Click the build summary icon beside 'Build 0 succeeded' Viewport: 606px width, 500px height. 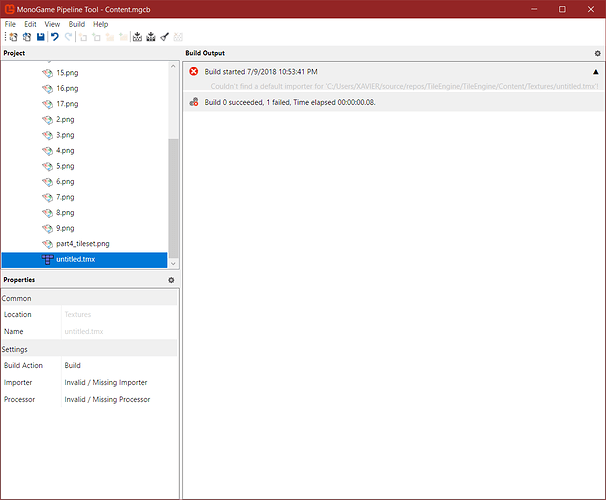click(194, 102)
